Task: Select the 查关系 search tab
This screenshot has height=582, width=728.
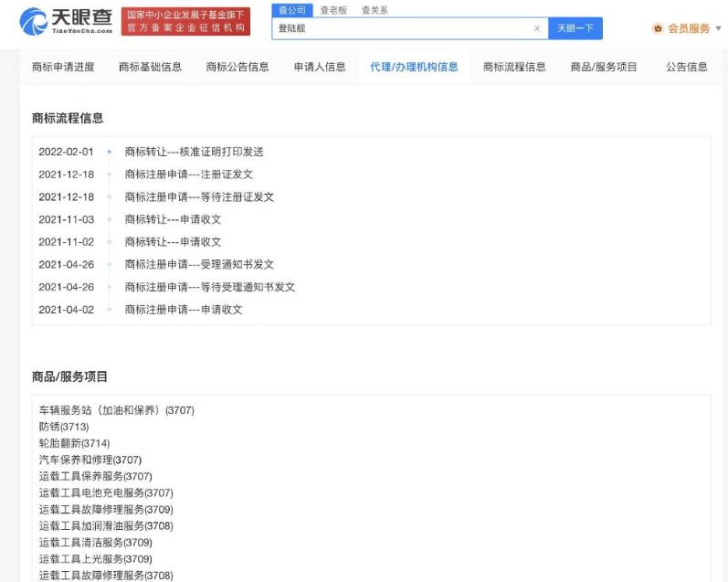Action: pos(375,10)
